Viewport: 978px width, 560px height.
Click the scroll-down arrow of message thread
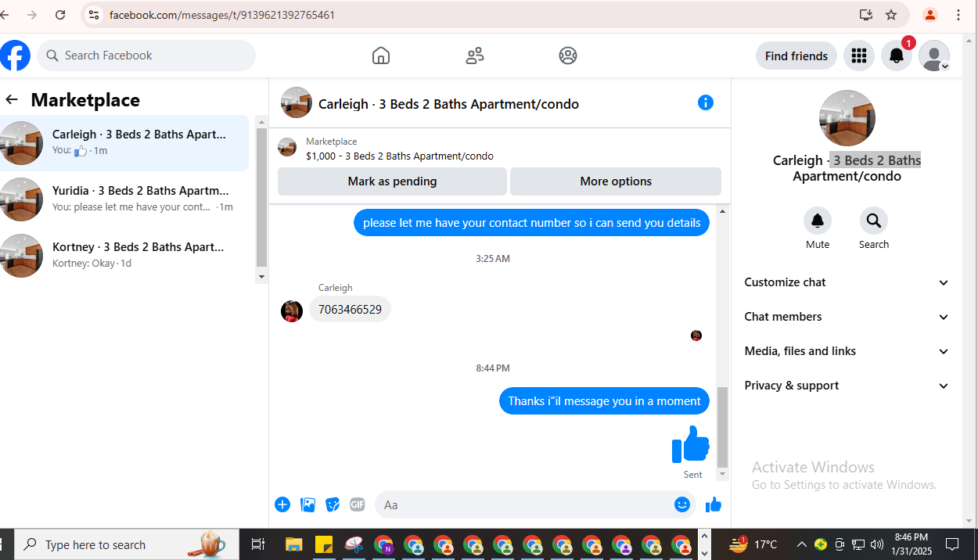click(722, 474)
